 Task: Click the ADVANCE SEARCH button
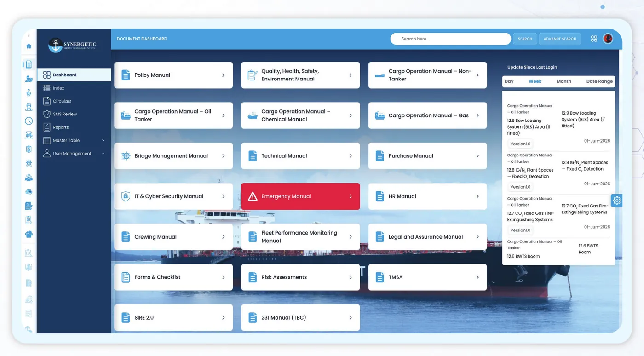click(560, 39)
